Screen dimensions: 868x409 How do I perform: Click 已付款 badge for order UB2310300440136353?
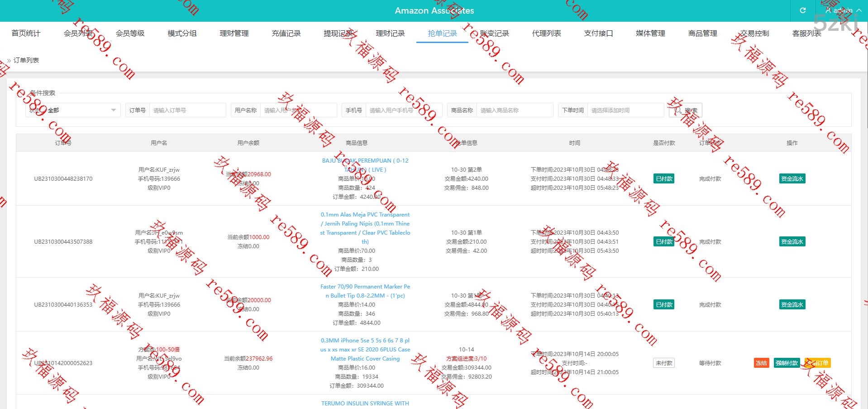664,304
